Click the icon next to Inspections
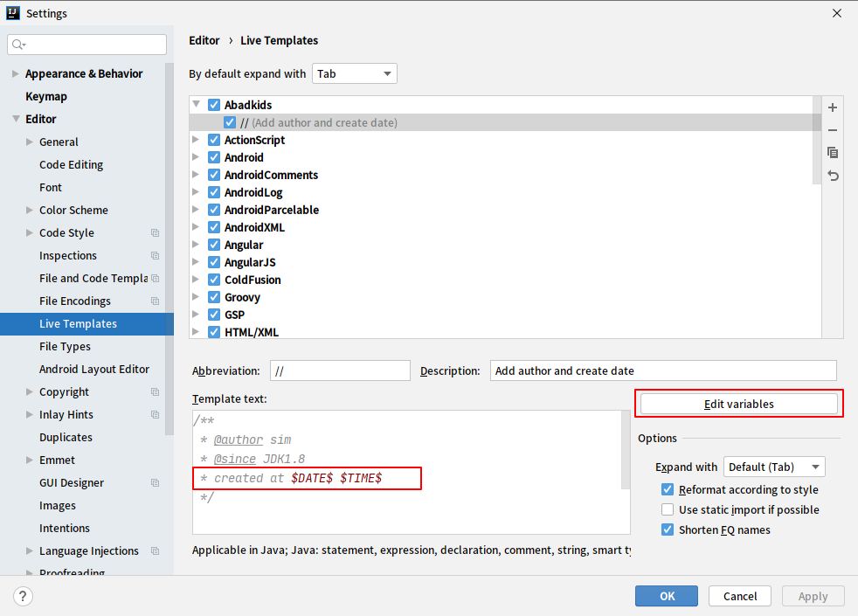Image resolution: width=858 pixels, height=616 pixels. pos(155,256)
